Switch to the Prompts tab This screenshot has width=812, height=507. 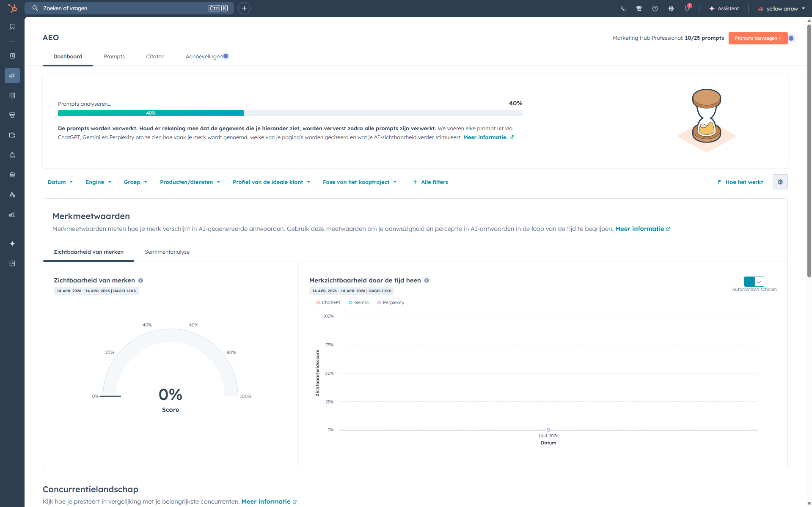coord(114,57)
